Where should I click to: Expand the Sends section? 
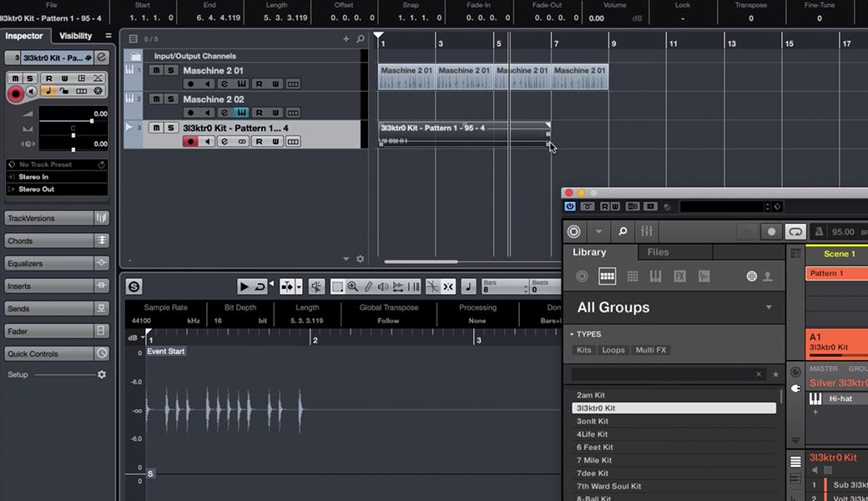(x=57, y=308)
